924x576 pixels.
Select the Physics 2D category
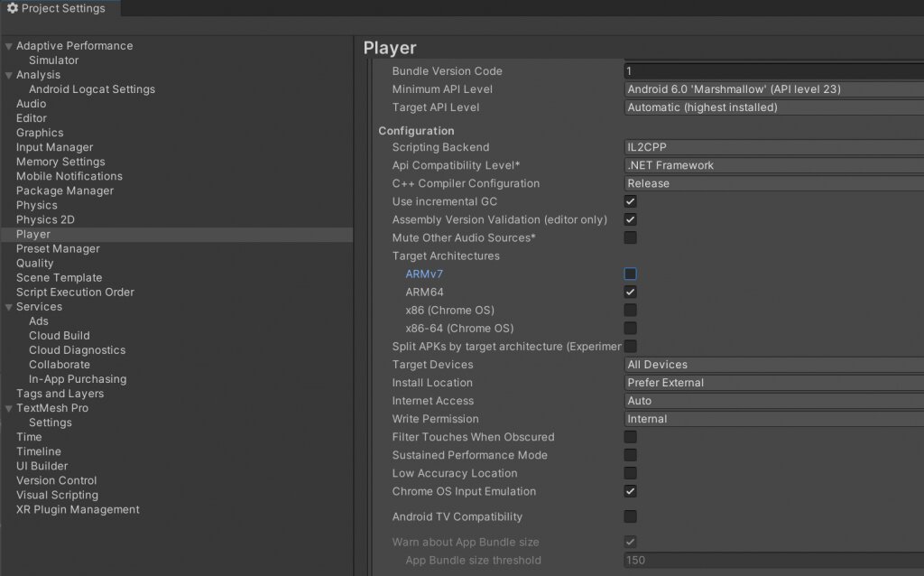pyautogui.click(x=45, y=219)
